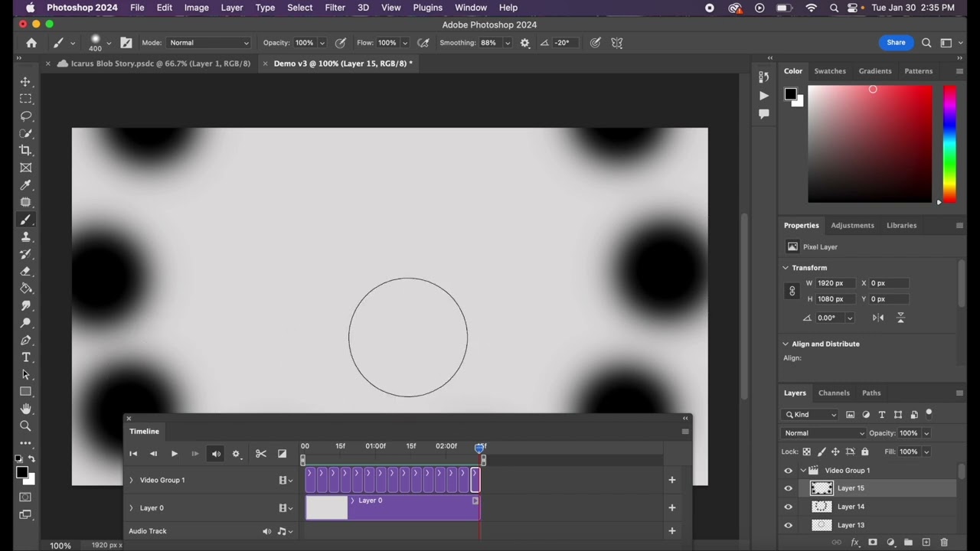Click foreground color swatch in toolbar
The image size is (980, 551).
[x=23, y=473]
